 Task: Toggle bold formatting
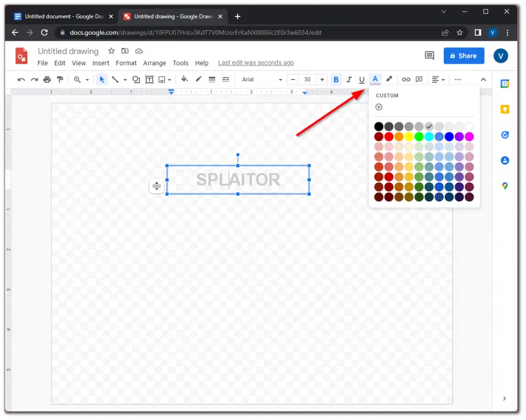pos(336,80)
